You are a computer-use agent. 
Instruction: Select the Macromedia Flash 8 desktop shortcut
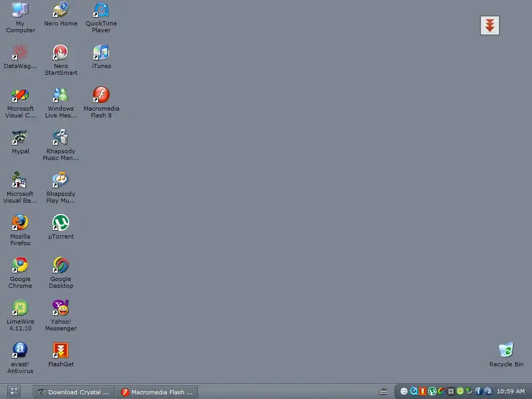tap(101, 102)
